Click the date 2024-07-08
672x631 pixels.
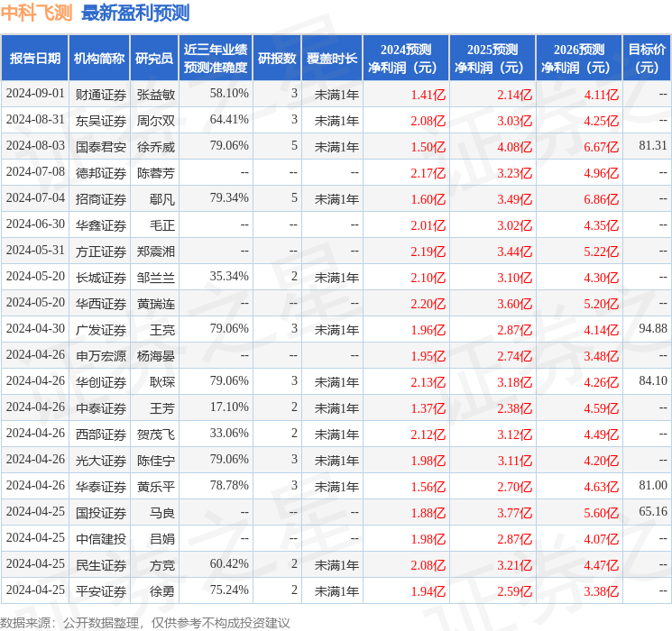click(35, 171)
